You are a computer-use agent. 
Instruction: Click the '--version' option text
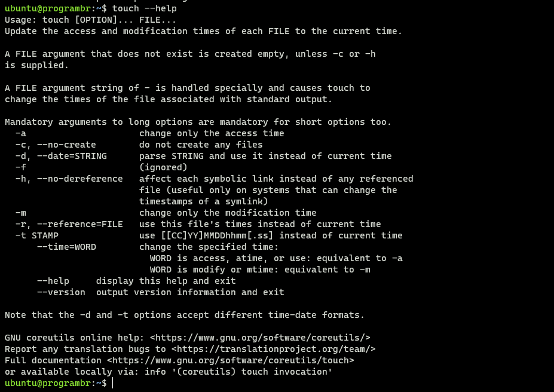61,292
